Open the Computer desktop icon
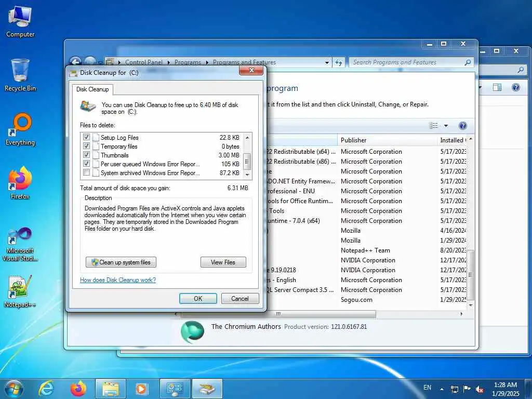The height and width of the screenshot is (399, 532). [20, 21]
